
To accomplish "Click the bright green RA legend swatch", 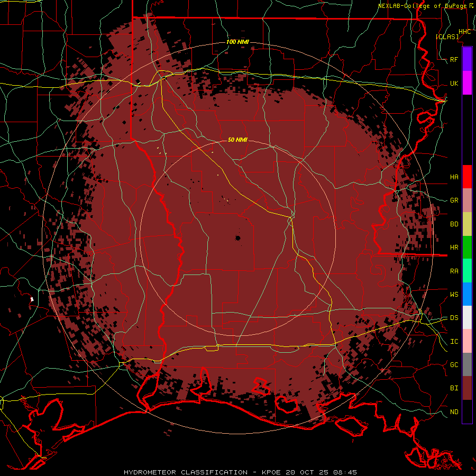I will coord(467,271).
